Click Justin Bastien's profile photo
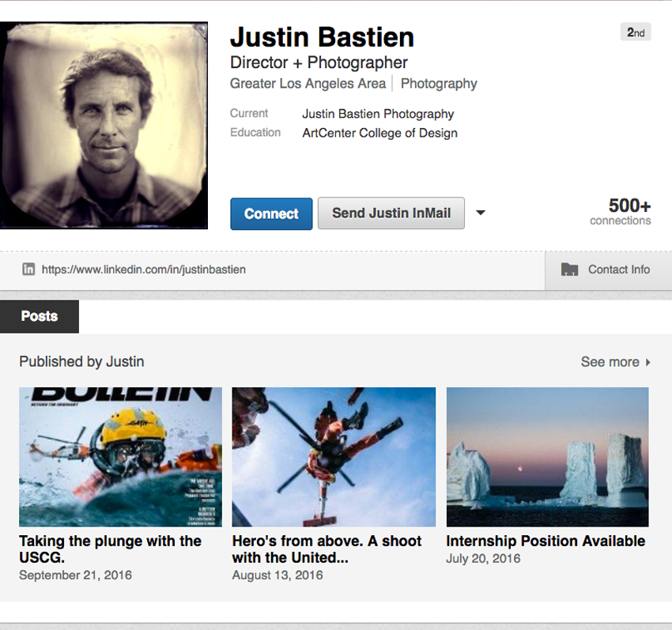This screenshot has height=630, width=672. click(104, 125)
